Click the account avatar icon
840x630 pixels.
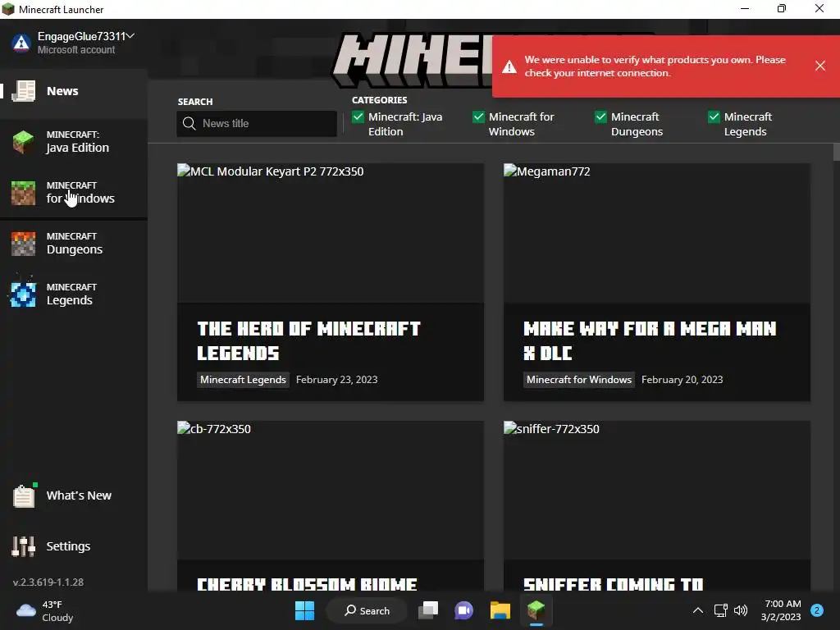[x=21, y=43]
